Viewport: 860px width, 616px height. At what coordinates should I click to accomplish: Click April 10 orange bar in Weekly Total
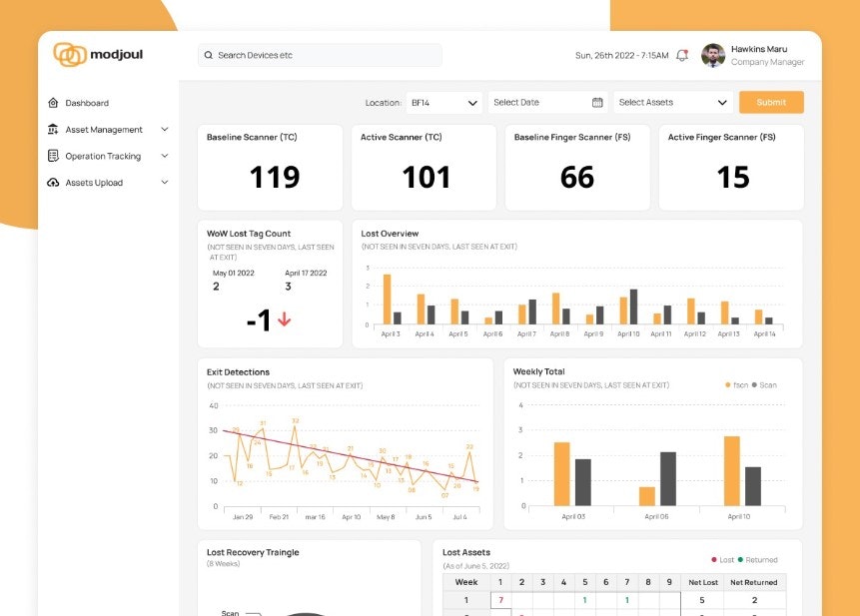coord(732,471)
